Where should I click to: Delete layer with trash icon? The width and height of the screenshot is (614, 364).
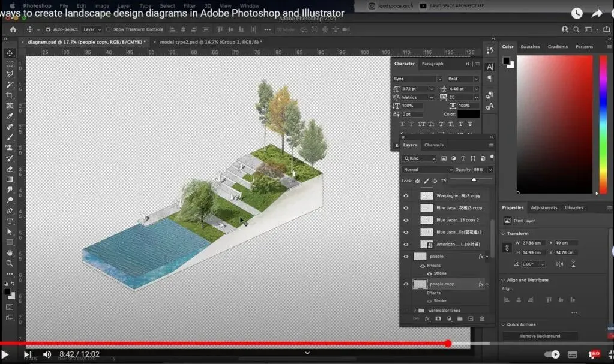click(x=481, y=318)
